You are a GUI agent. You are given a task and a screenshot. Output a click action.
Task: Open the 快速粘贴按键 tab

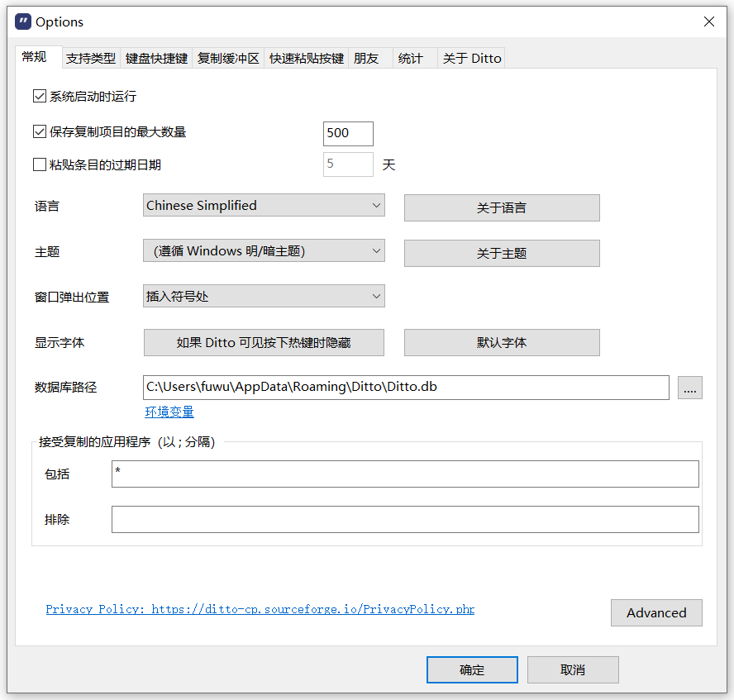click(x=306, y=59)
